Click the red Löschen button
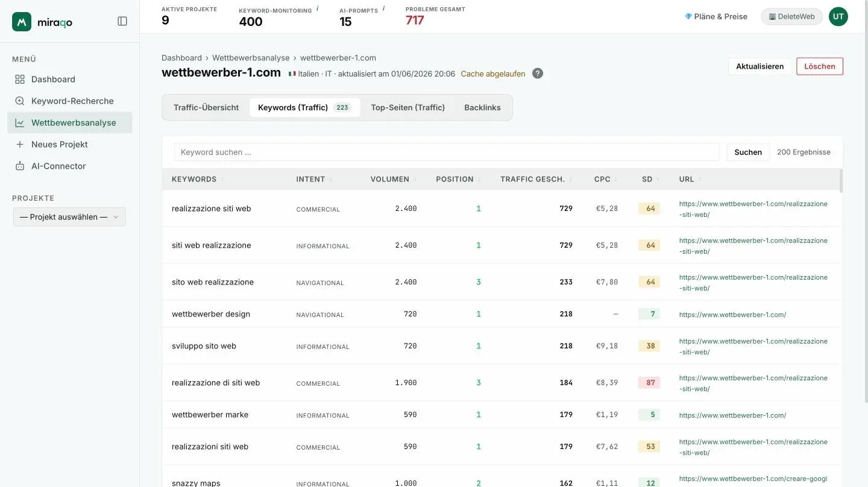 (x=820, y=66)
